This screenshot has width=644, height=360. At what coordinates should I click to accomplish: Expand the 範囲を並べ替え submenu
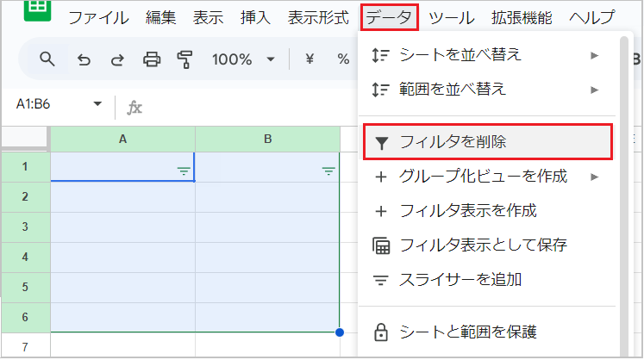pyautogui.click(x=594, y=90)
